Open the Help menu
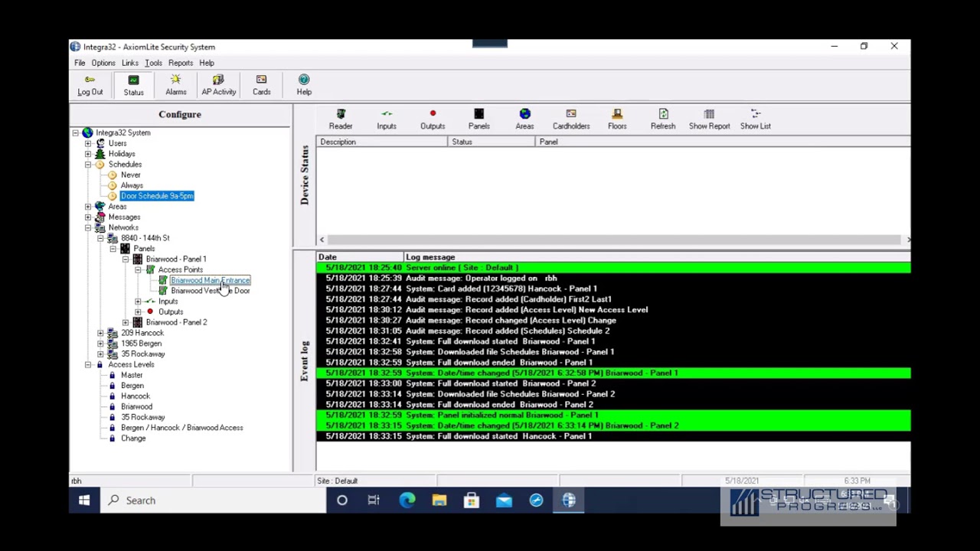The width and height of the screenshot is (980, 551). tap(207, 63)
